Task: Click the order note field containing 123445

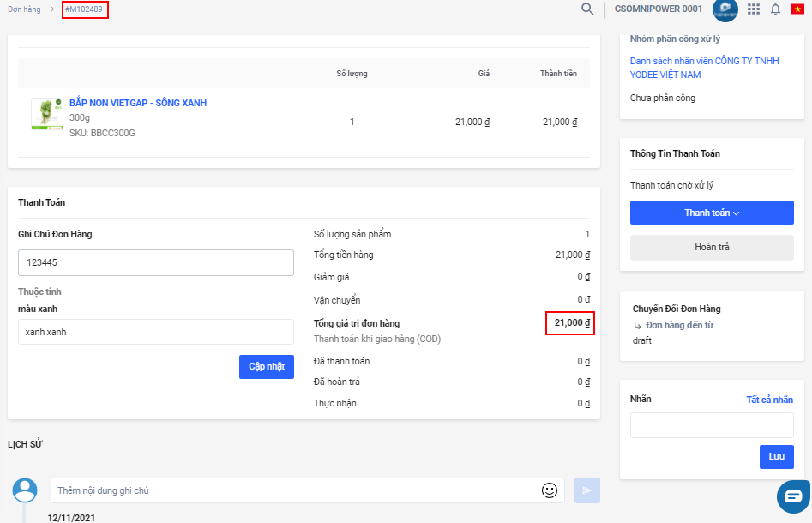Action: (156, 263)
